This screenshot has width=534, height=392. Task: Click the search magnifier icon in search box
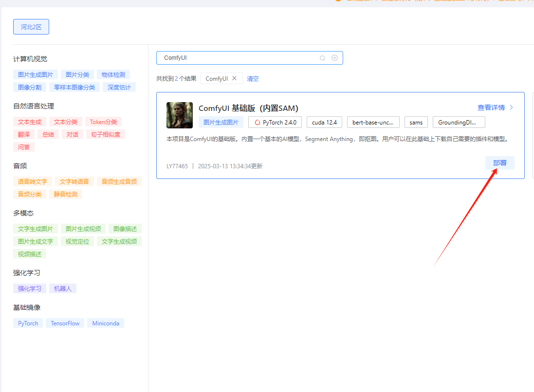point(322,58)
